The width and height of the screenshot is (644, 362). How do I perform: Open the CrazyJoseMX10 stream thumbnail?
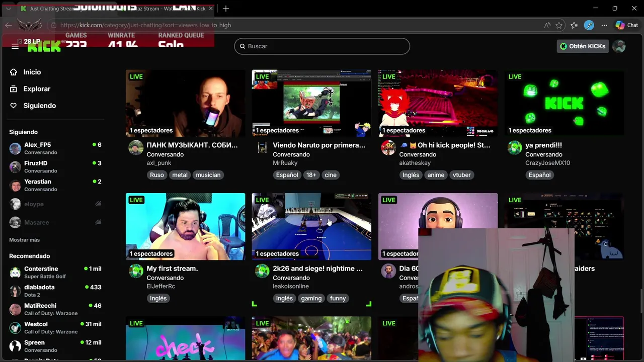tap(564, 103)
